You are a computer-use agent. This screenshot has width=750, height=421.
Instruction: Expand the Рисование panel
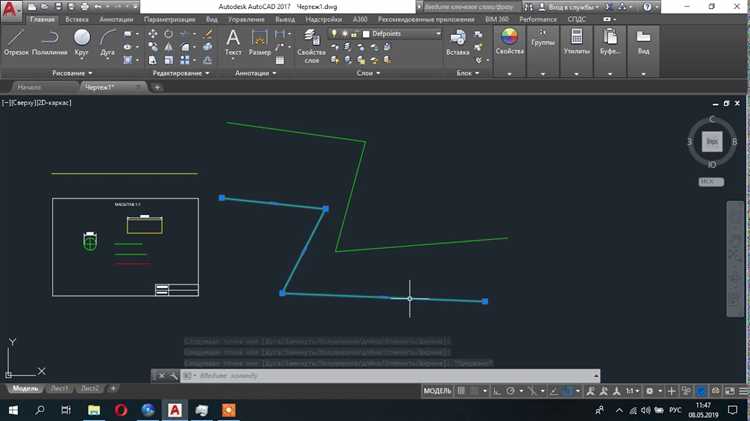click(x=72, y=73)
